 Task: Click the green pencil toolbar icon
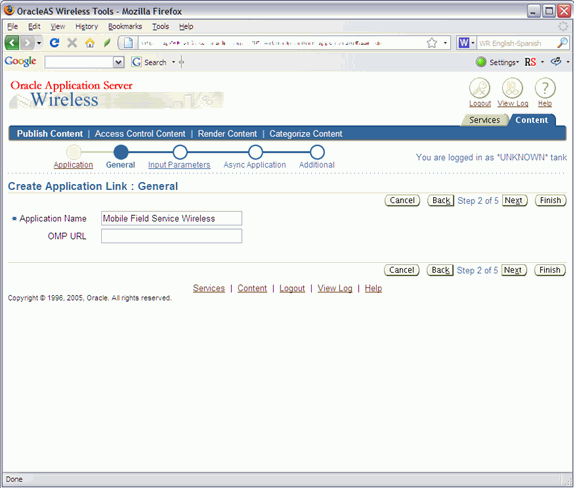(x=107, y=43)
